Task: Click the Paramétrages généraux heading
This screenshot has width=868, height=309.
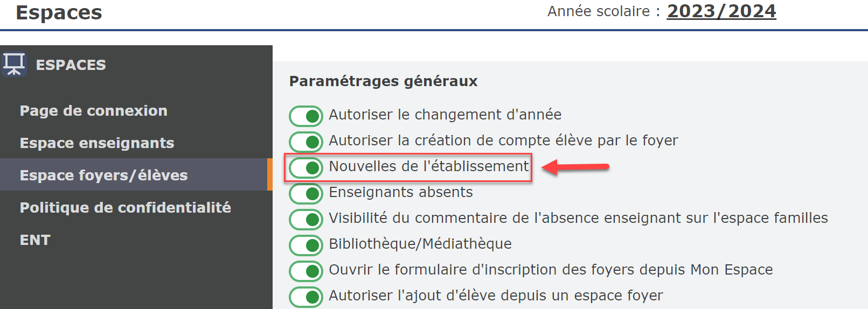Action: click(x=383, y=81)
